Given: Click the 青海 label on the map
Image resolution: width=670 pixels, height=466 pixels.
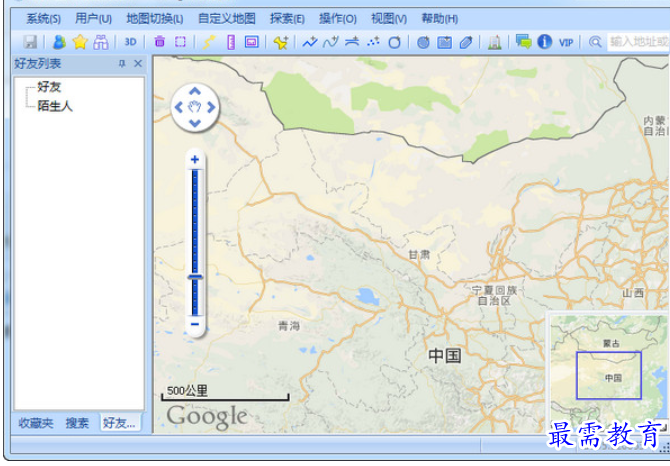Looking at the screenshot, I should tap(289, 326).
